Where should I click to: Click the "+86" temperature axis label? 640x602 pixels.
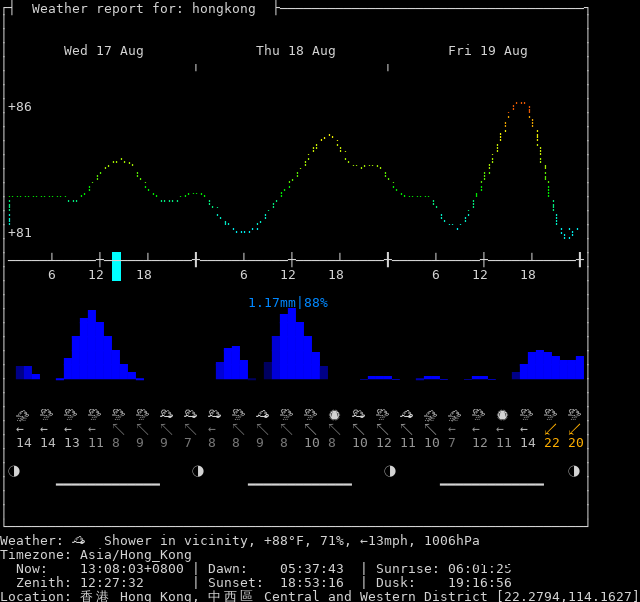tap(20, 106)
